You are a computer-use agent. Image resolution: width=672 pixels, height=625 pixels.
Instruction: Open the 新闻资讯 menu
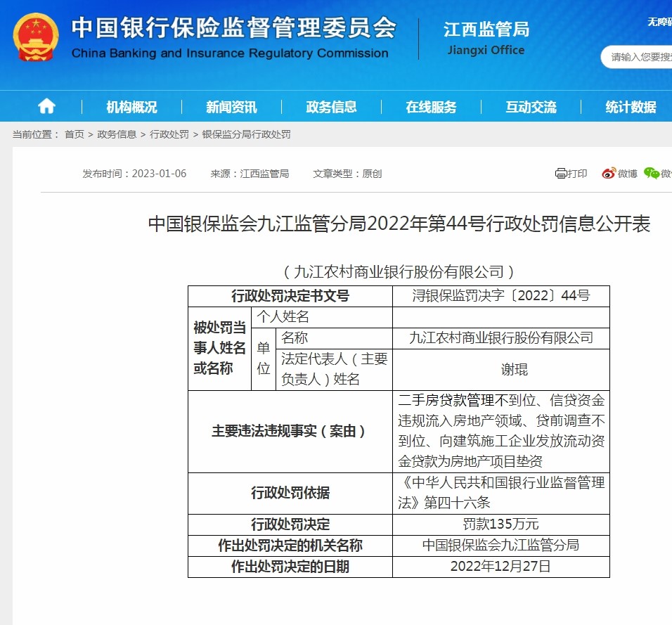[231, 107]
